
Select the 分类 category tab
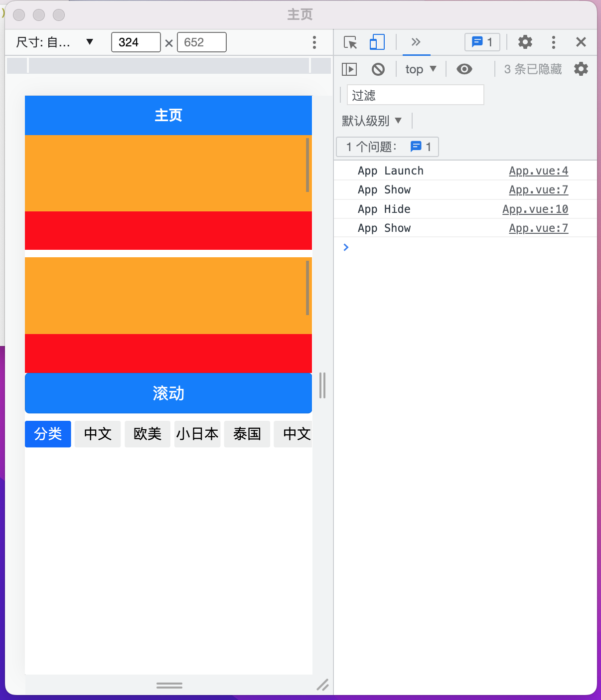click(x=48, y=434)
